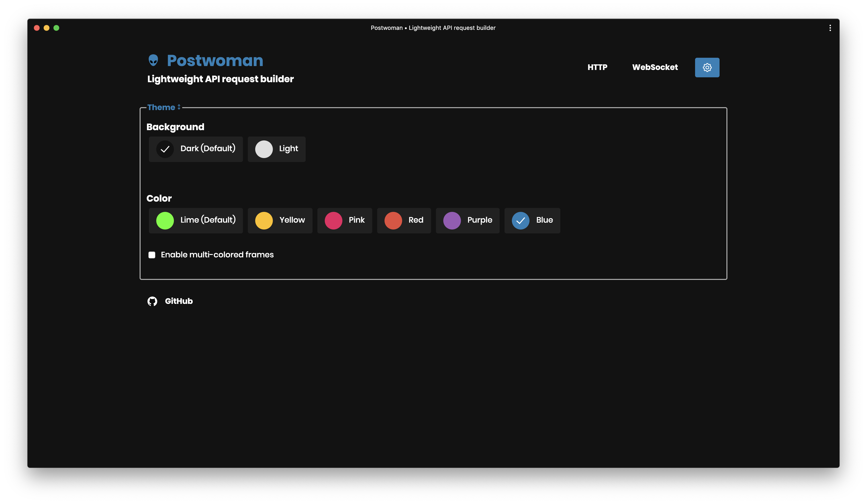The height and width of the screenshot is (504, 867).
Task: Select the Blue accent color
Action: (532, 220)
